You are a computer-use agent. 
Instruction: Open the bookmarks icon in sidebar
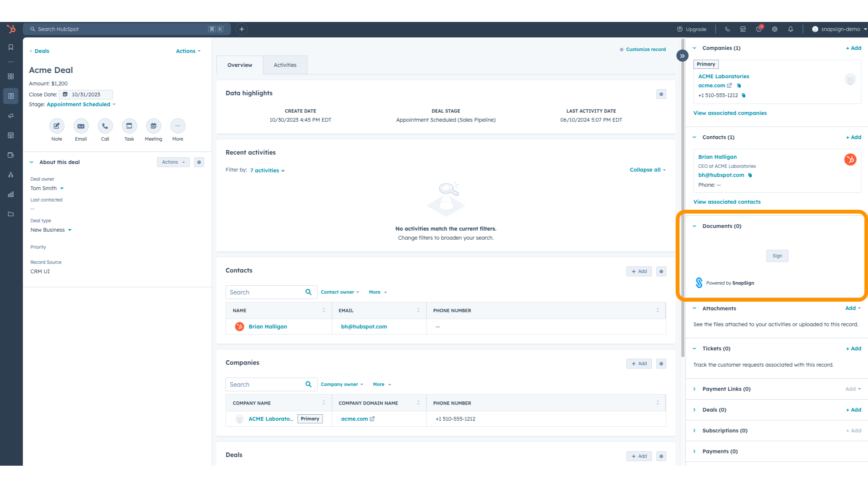pyautogui.click(x=11, y=47)
